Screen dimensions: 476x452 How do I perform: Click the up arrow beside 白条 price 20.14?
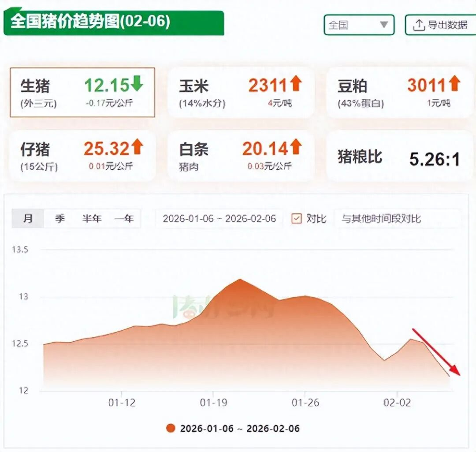tap(295, 147)
